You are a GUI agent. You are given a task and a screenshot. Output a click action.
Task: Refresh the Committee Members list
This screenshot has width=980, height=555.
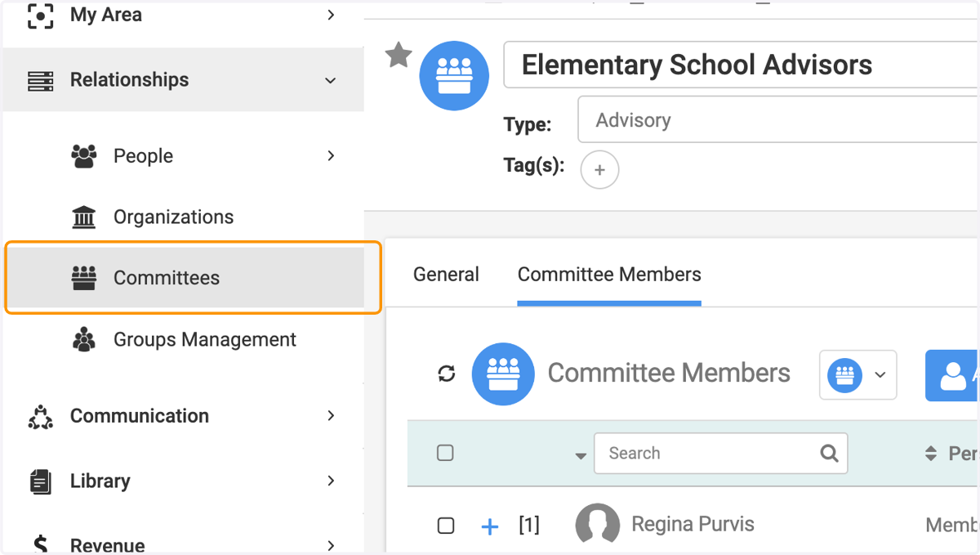coord(446,374)
